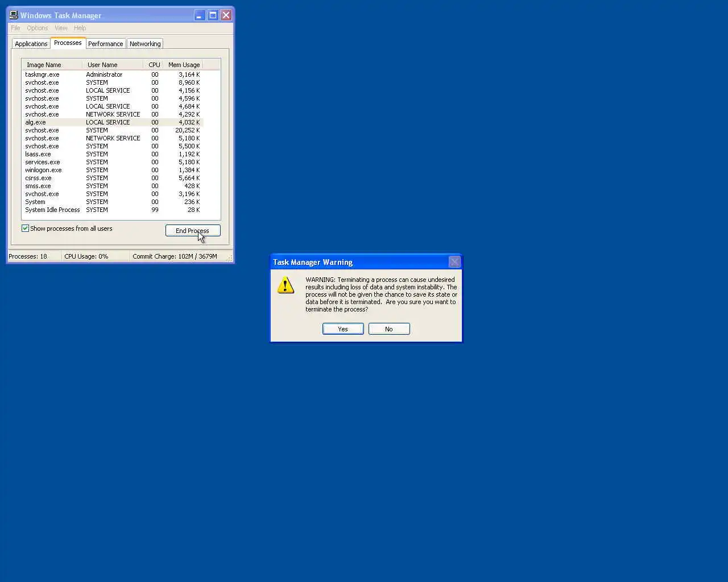Select svchost.exe using 4,292 K memory

[113, 114]
